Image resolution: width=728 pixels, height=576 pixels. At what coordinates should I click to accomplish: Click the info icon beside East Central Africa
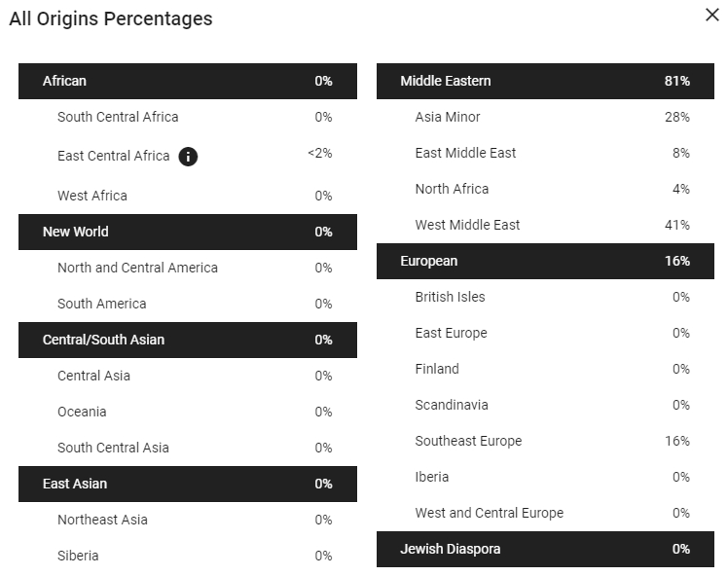tap(188, 157)
